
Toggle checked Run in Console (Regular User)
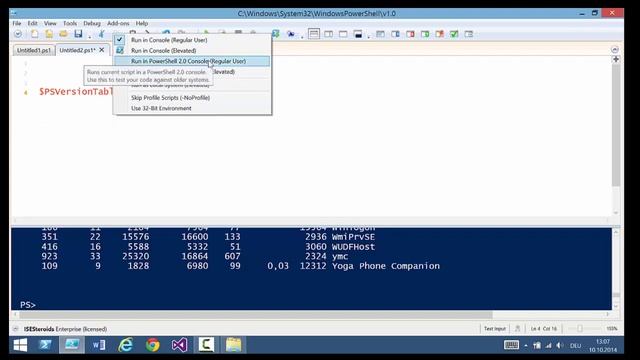tap(192, 40)
